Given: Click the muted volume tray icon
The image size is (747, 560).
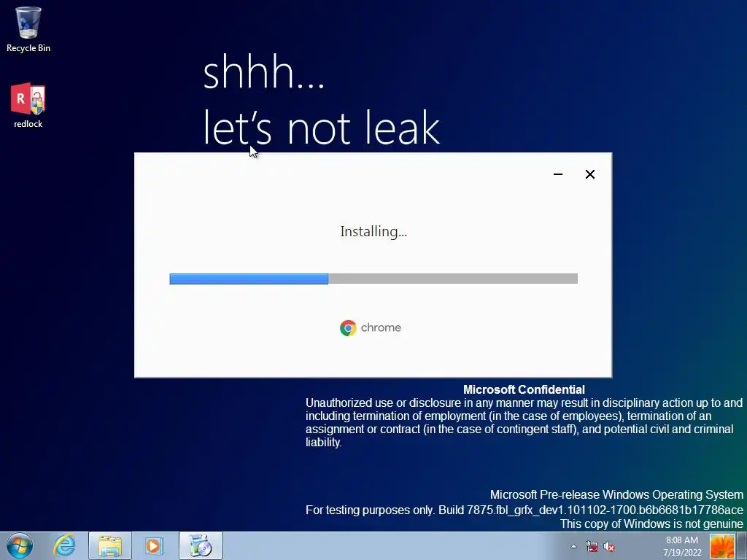Looking at the screenshot, I should coord(609,547).
